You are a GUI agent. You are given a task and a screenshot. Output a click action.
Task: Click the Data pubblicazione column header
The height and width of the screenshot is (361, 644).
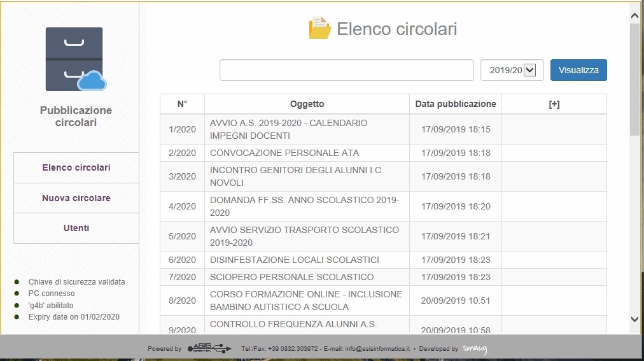(x=456, y=104)
